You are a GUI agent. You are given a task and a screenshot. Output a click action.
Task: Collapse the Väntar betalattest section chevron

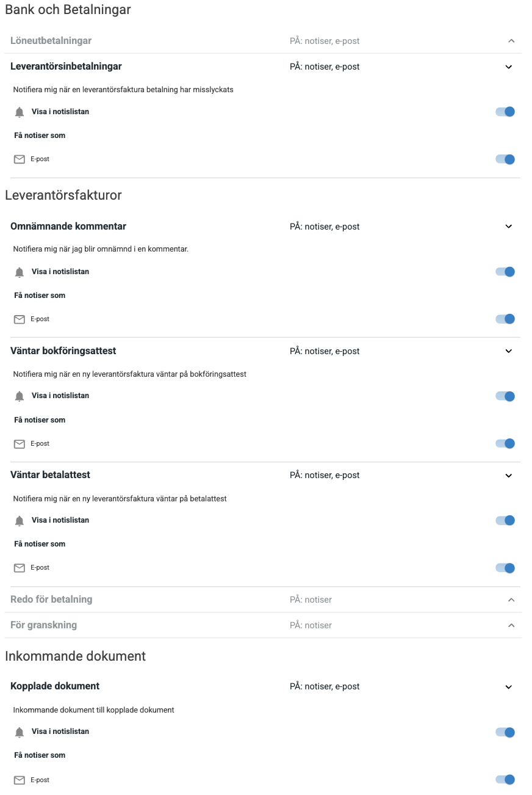pyautogui.click(x=509, y=476)
